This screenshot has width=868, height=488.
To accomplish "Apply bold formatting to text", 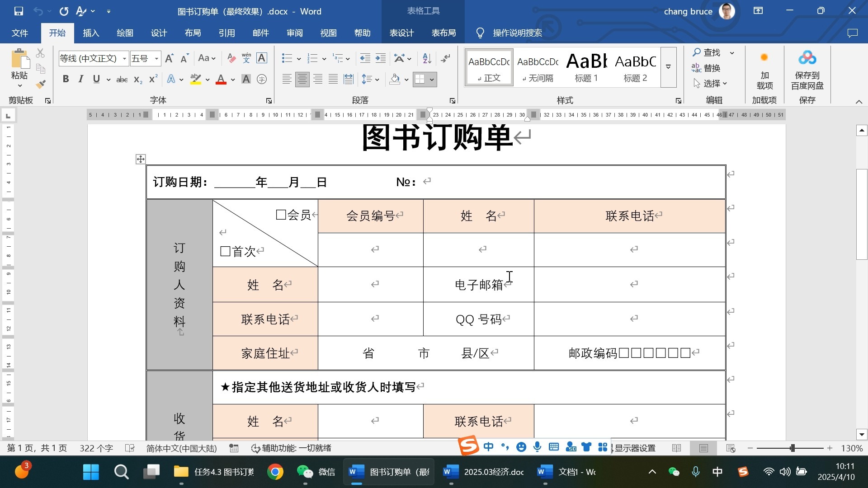I will 66,79.
